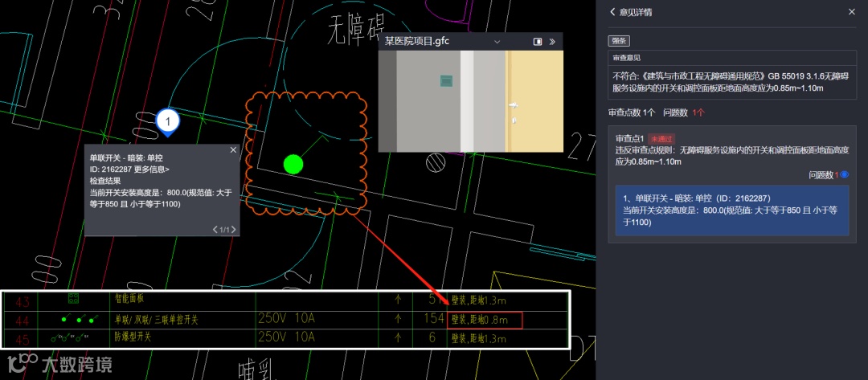This screenshot has width=868, height=380.
Task: Select the 审查意见 description text box
Action: pos(732,83)
